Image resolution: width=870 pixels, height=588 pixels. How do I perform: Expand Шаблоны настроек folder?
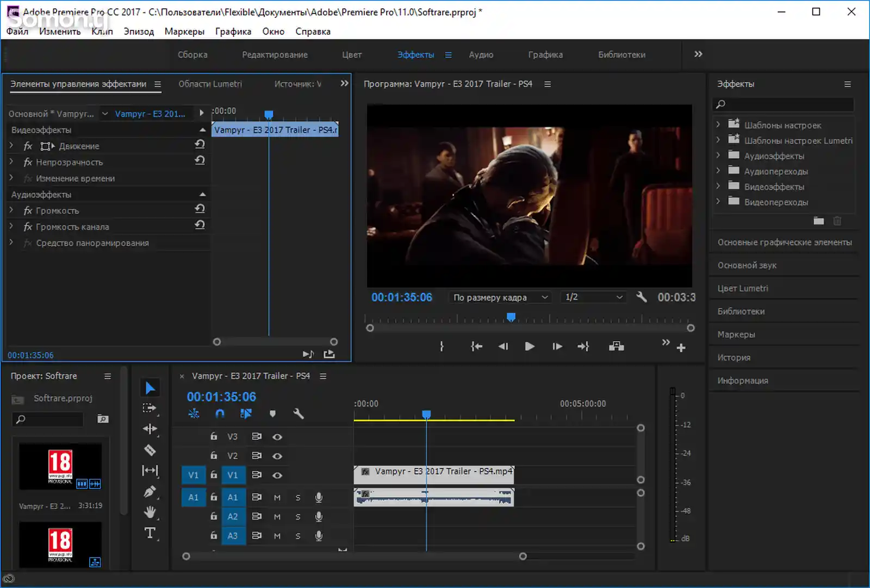[x=718, y=124]
